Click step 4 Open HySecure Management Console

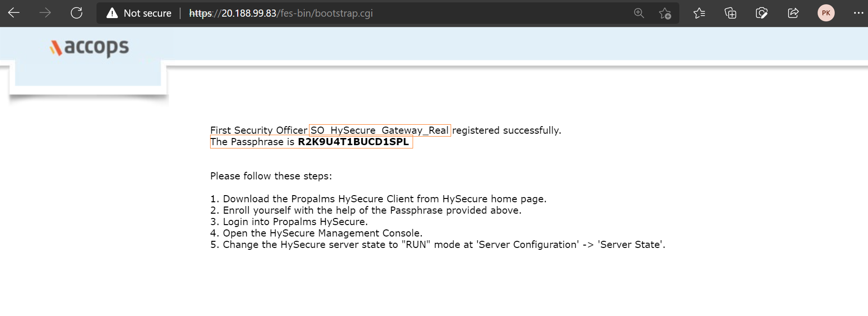316,233
